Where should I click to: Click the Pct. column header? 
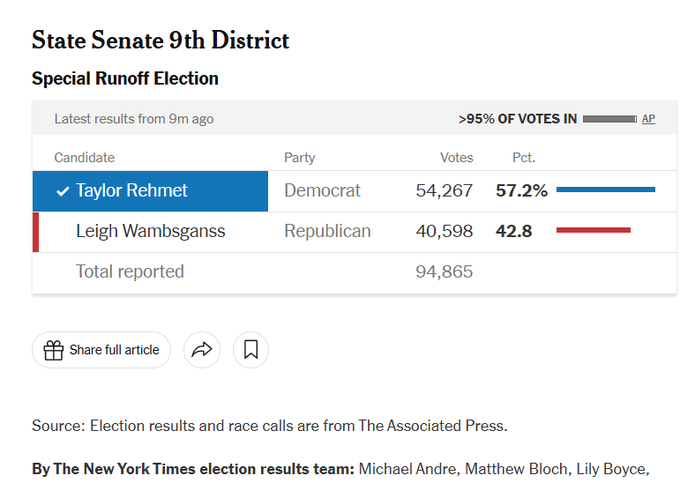tap(523, 157)
